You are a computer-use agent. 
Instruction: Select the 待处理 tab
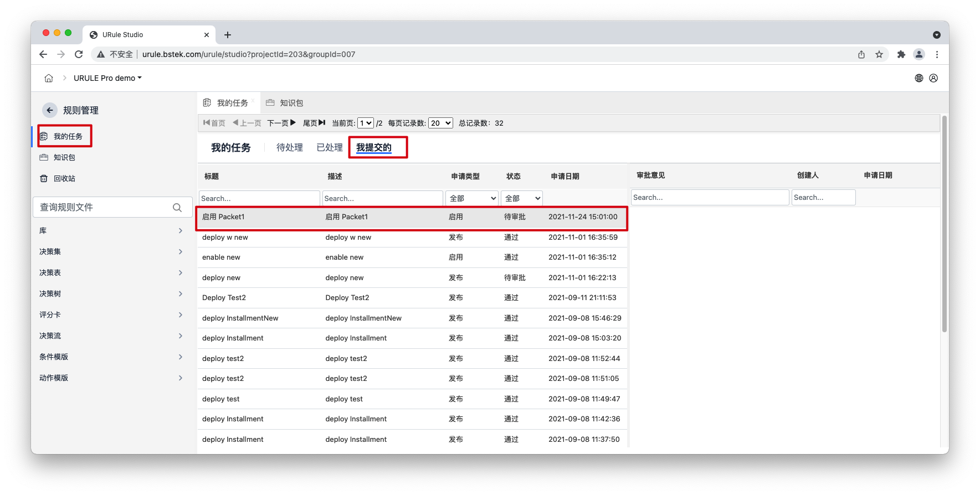289,148
